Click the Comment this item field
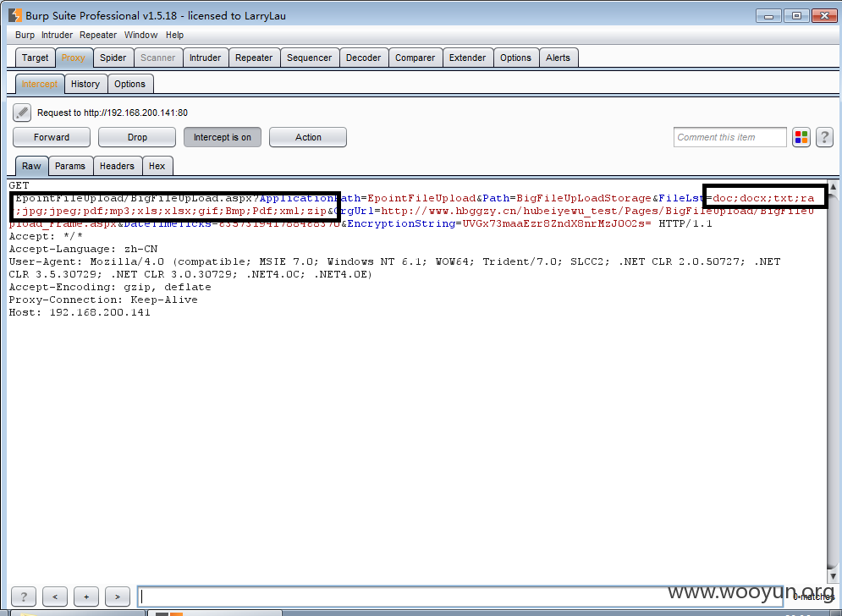Screen dimensions: 842x616 [x=730, y=137]
